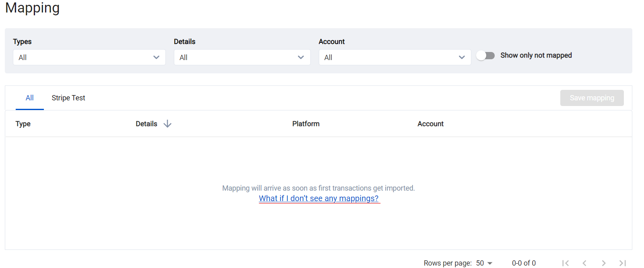Screen dimensions: 644x268
Task: Select the Stripe Test tab
Action: pos(68,98)
